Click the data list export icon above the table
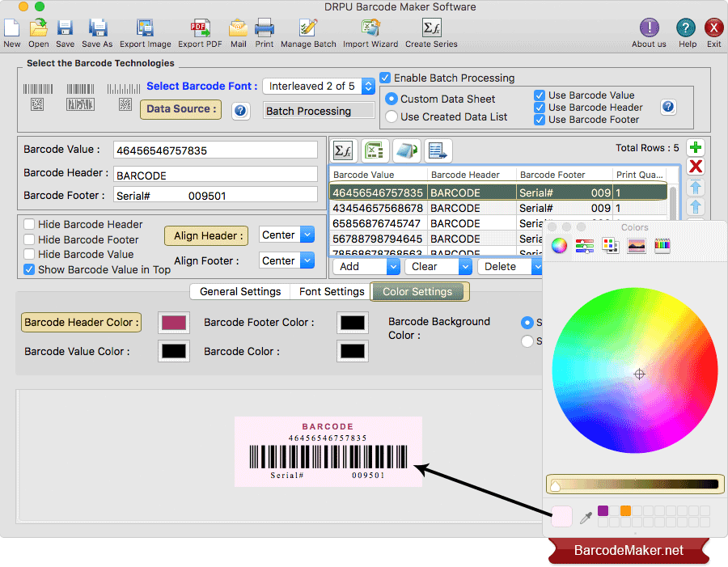Image resolution: width=728 pixels, height=567 pixels. (x=438, y=150)
